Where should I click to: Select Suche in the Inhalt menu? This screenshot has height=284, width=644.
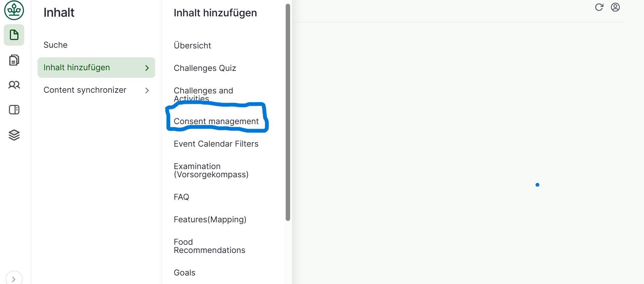point(56,45)
